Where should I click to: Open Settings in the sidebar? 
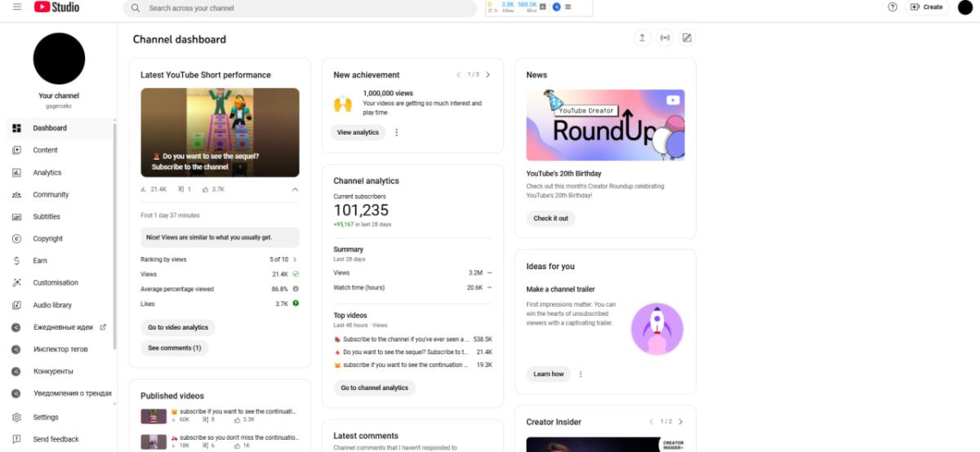(x=59, y=417)
